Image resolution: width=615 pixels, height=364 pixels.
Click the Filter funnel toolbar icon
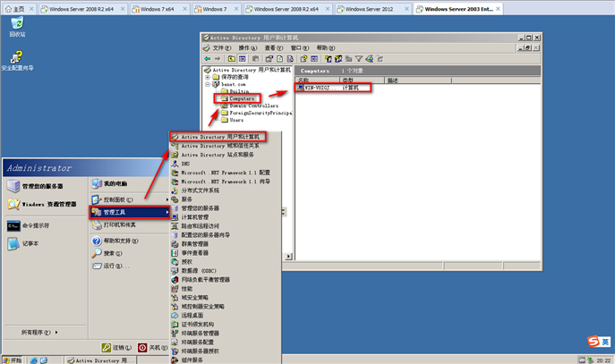click(x=359, y=59)
